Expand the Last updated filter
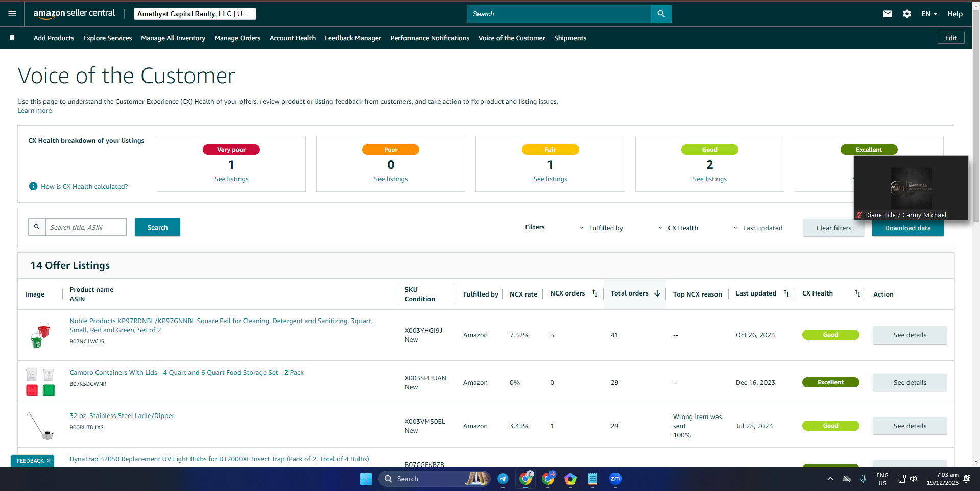Image resolution: width=980 pixels, height=491 pixels. click(x=757, y=228)
